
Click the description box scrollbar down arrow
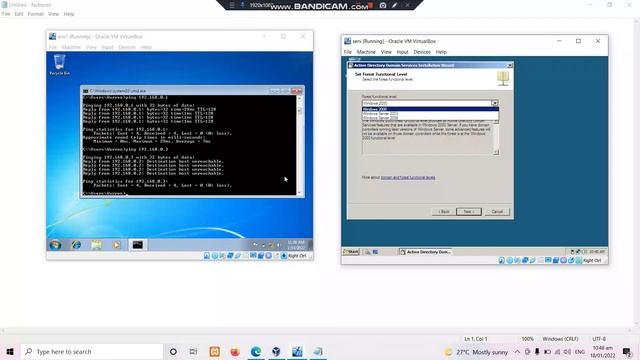(496, 152)
